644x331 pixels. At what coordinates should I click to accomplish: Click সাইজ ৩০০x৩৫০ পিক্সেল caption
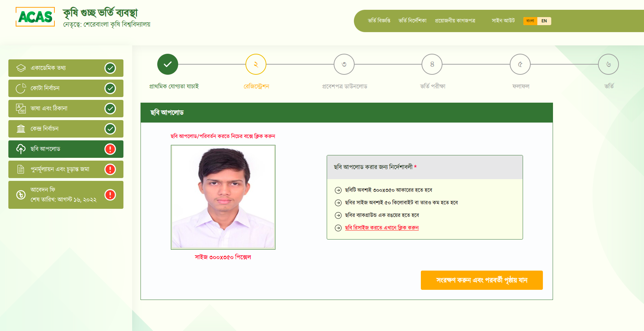[x=223, y=257]
